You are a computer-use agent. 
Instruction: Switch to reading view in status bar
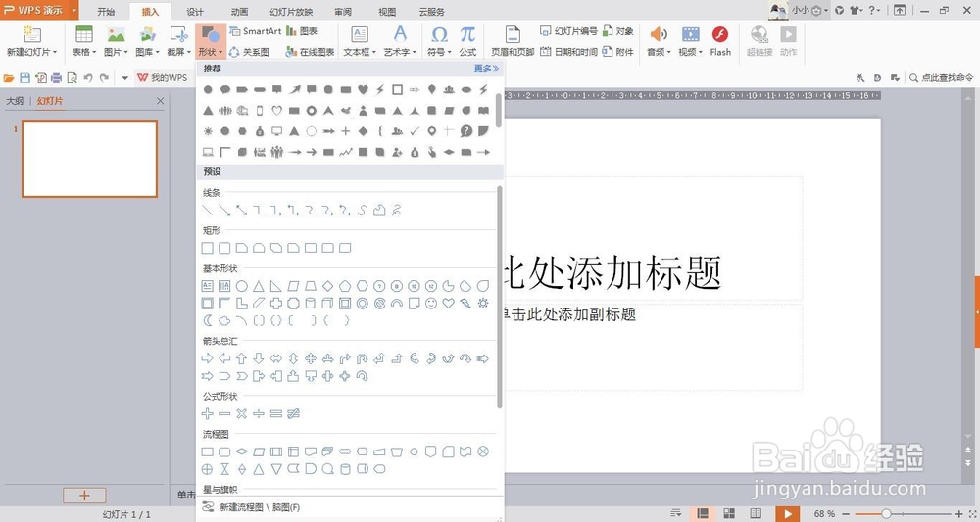coord(756,514)
